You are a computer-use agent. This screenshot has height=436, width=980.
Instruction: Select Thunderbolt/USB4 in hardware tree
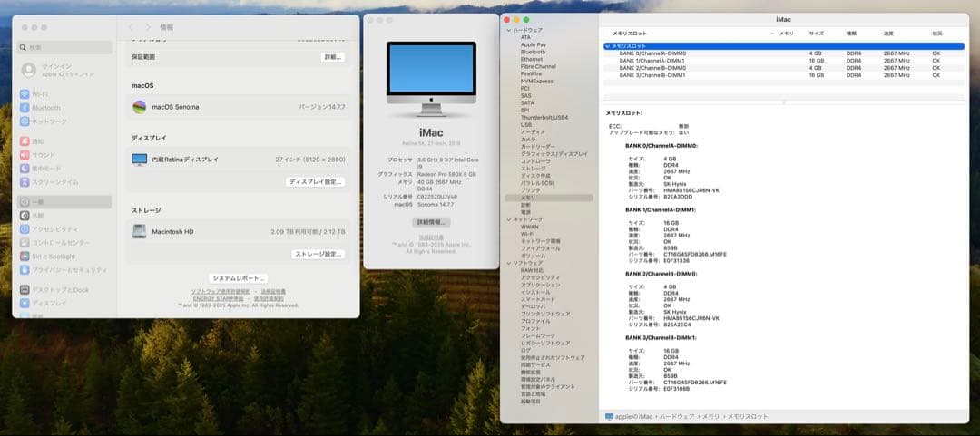pyautogui.click(x=544, y=118)
